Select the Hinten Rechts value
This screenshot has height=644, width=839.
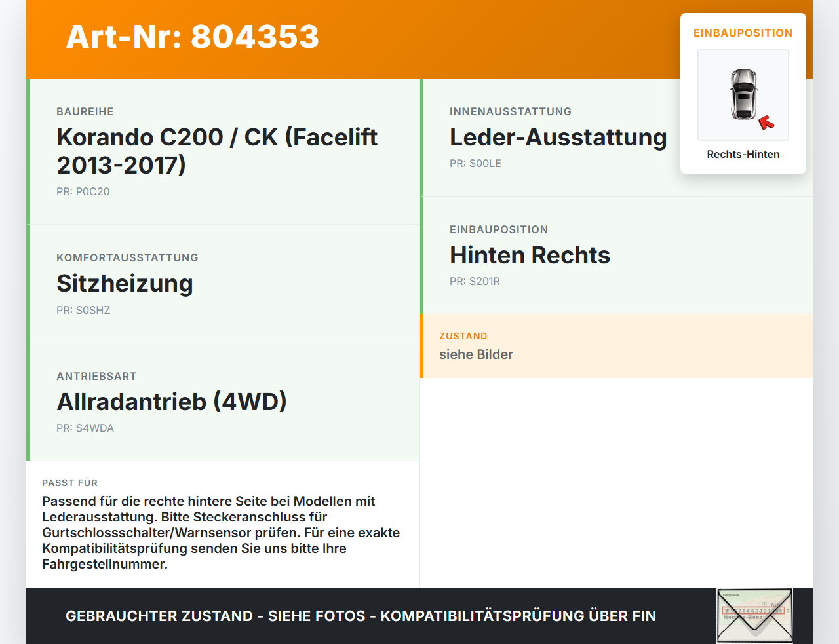tap(530, 255)
